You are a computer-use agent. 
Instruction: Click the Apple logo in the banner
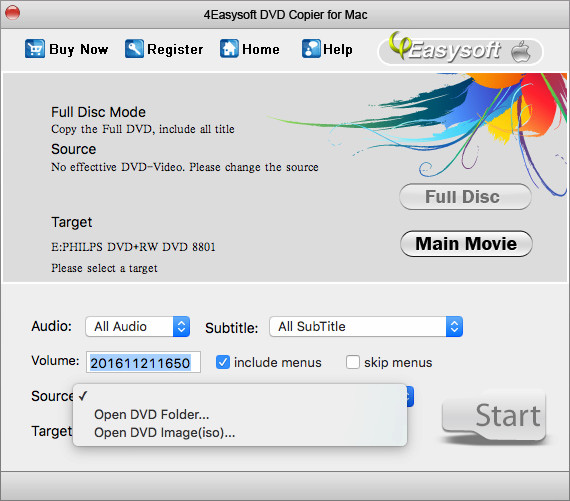(521, 51)
